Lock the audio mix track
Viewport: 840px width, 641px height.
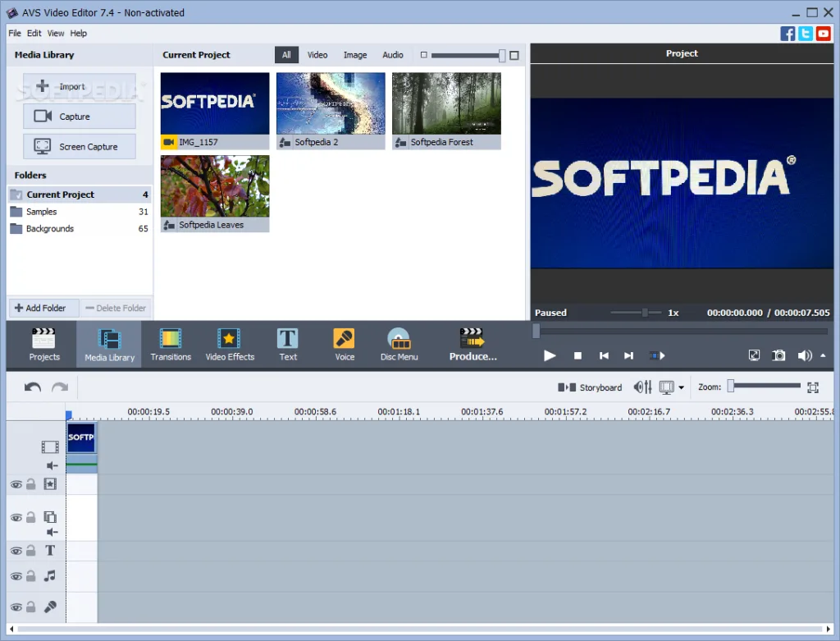(x=30, y=575)
